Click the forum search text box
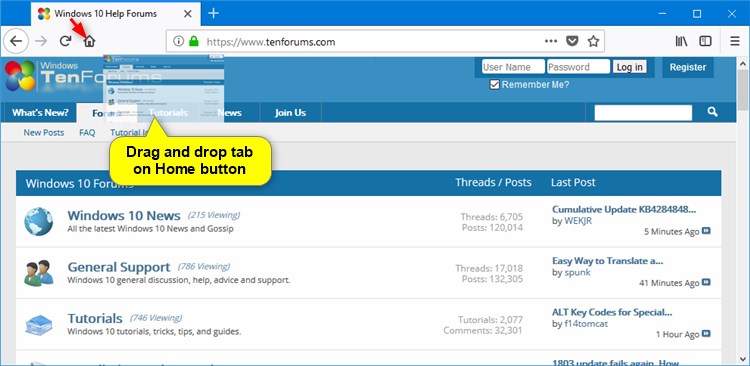Image resolution: width=750 pixels, height=366 pixels. tap(643, 113)
